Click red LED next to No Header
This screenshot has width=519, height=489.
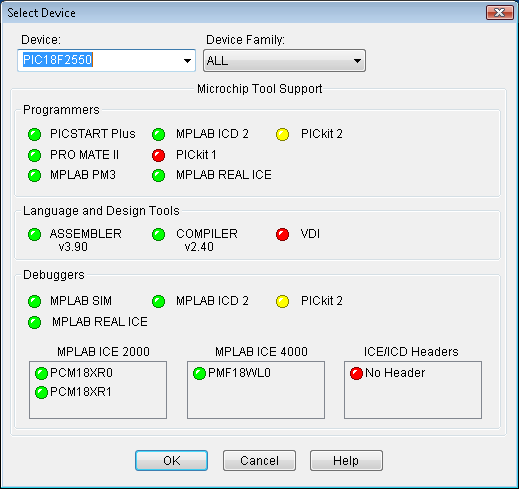pyautogui.click(x=356, y=373)
